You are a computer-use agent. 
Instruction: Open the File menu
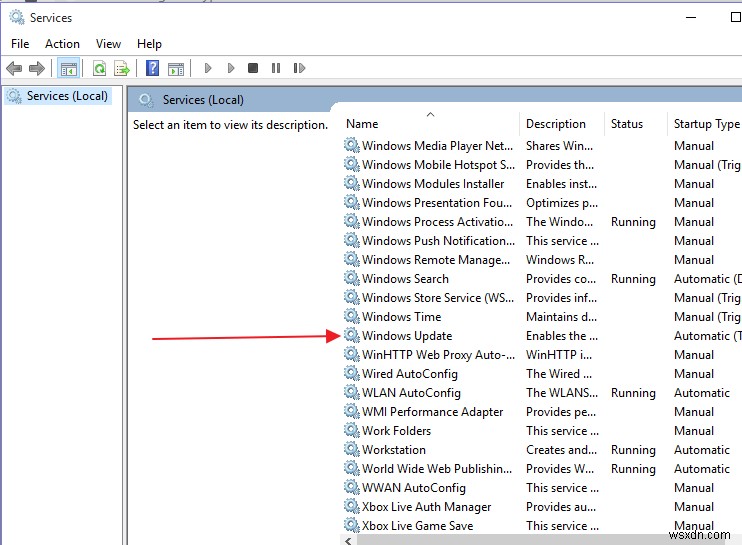click(20, 44)
